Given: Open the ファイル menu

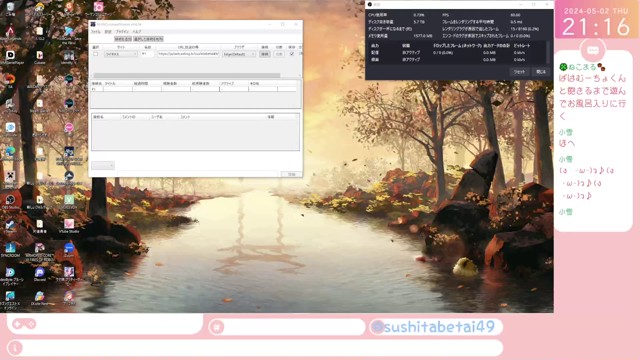Looking at the screenshot, I should pyautogui.click(x=96, y=31).
